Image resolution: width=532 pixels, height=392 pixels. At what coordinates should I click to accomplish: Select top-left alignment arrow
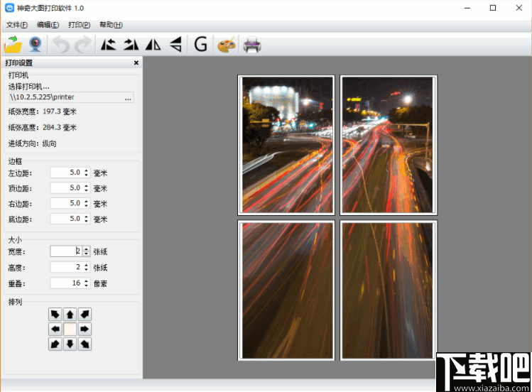click(x=55, y=314)
